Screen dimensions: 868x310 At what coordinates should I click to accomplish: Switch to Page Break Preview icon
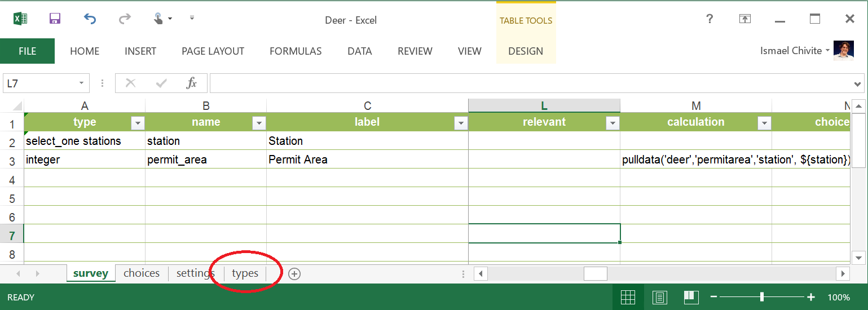[x=691, y=297]
